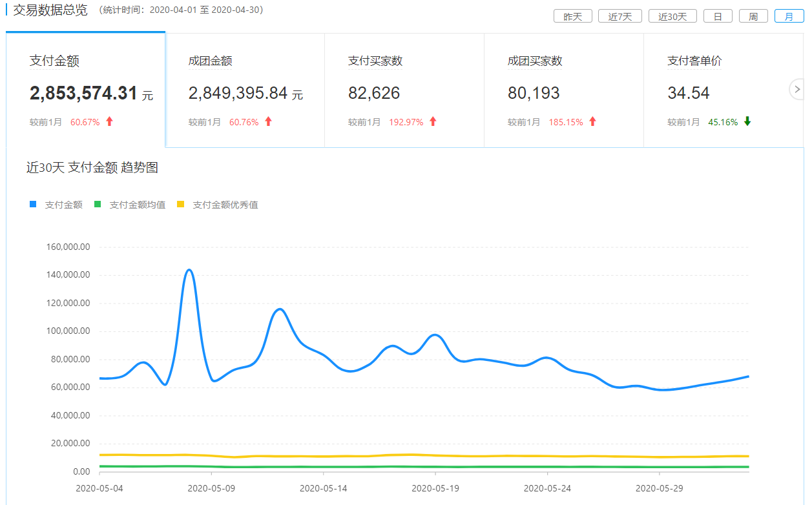Toggle 支付金额 blue legend series
812x505 pixels.
(56, 205)
